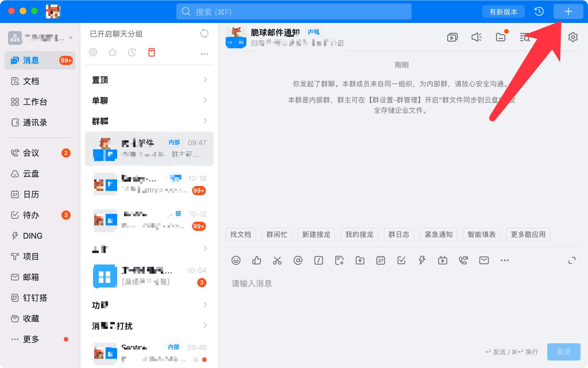588x368 pixels.
Task: Create a to-do with checkbox icon
Action: coord(401,260)
